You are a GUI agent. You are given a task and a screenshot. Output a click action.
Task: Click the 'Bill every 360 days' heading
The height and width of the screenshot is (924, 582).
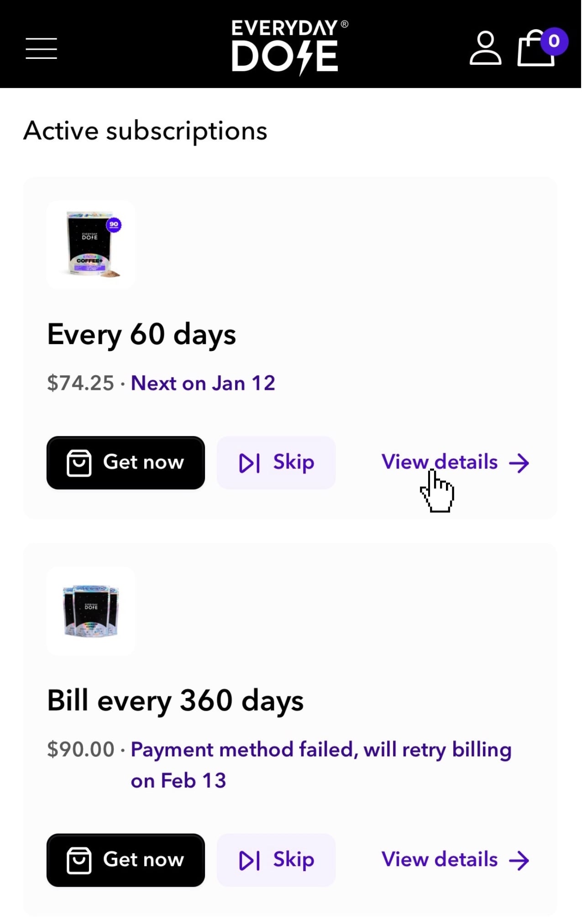point(175,700)
